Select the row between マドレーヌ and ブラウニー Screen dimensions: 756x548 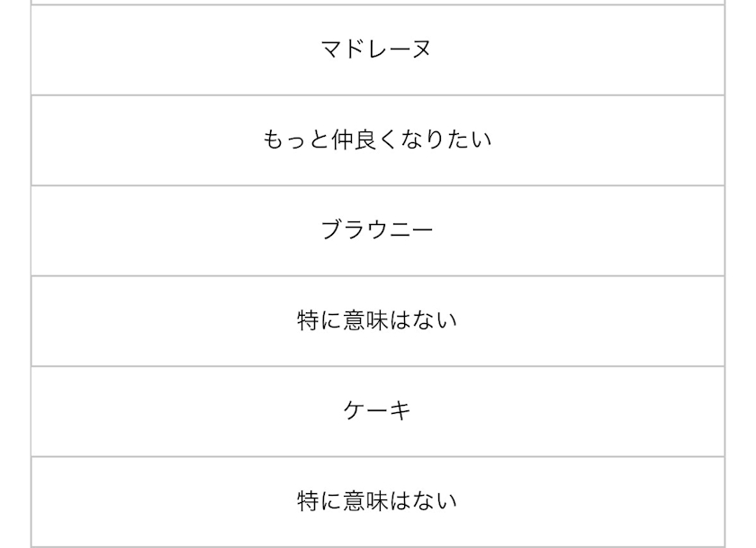pyautogui.click(x=377, y=140)
